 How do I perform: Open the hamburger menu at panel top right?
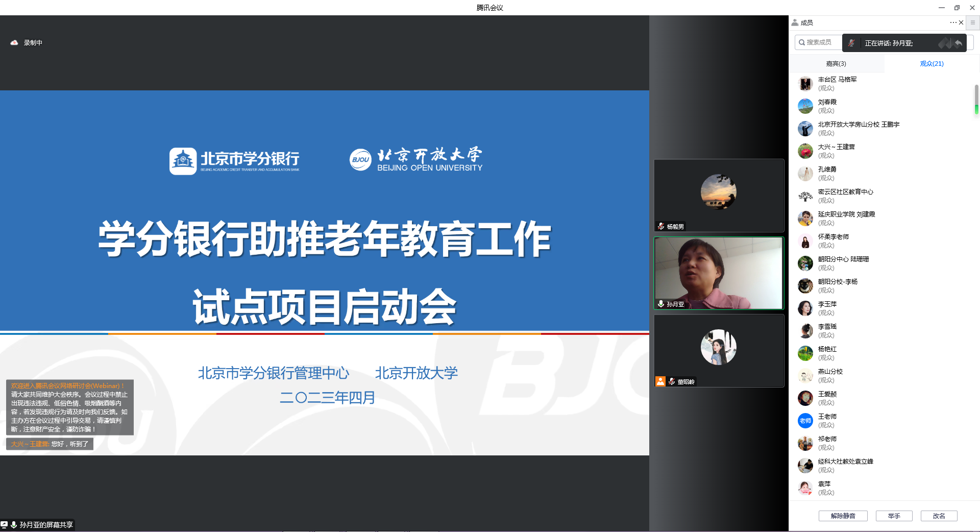(x=973, y=22)
